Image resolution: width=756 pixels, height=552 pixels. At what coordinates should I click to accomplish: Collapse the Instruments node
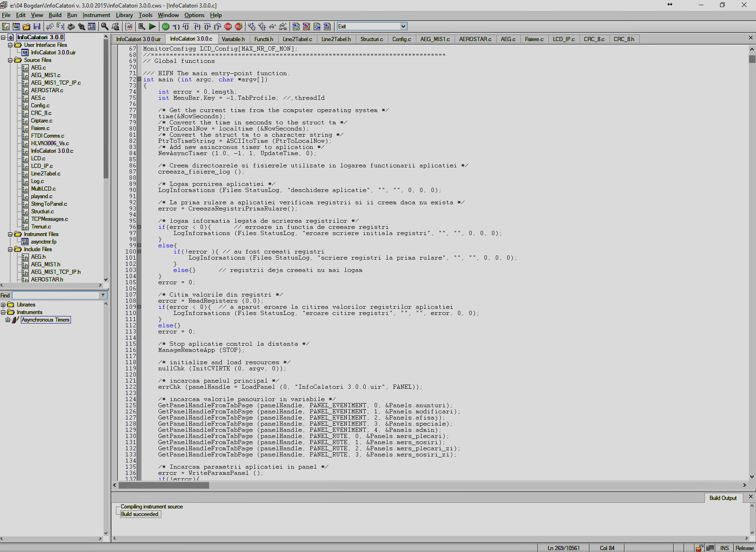click(x=3, y=312)
